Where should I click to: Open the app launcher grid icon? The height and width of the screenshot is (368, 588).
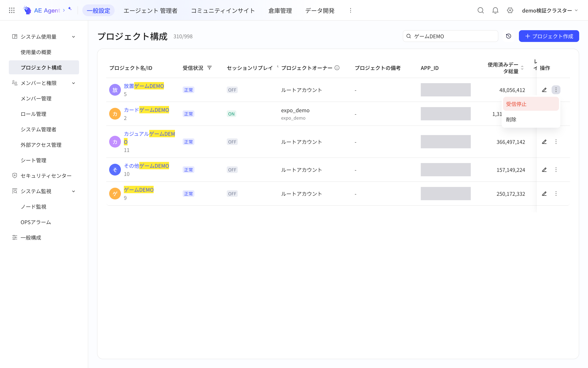(12, 10)
